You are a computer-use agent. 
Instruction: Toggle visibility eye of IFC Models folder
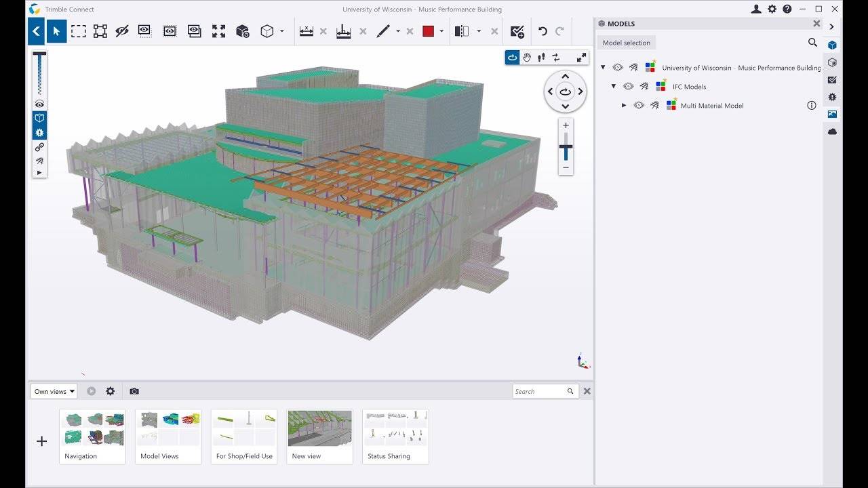pos(629,87)
